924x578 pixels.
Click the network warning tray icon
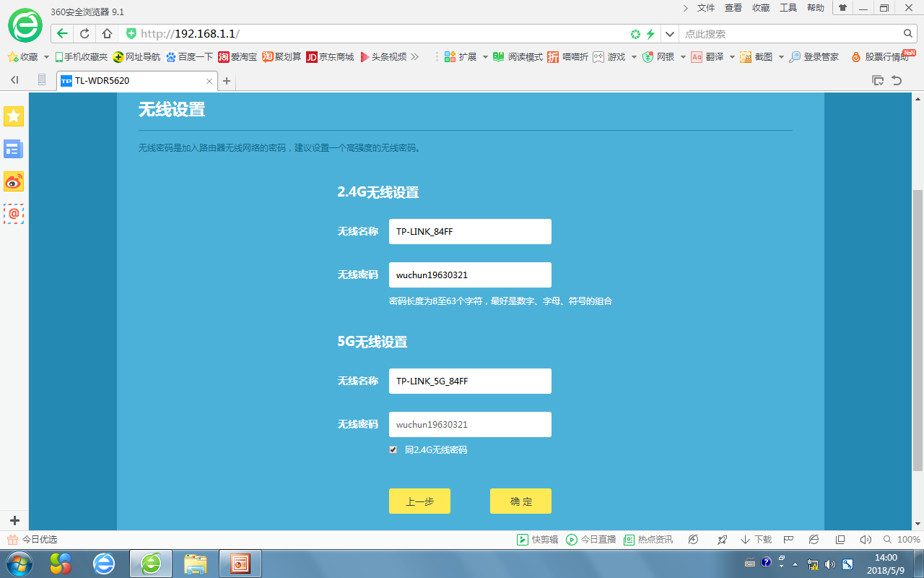click(x=813, y=564)
